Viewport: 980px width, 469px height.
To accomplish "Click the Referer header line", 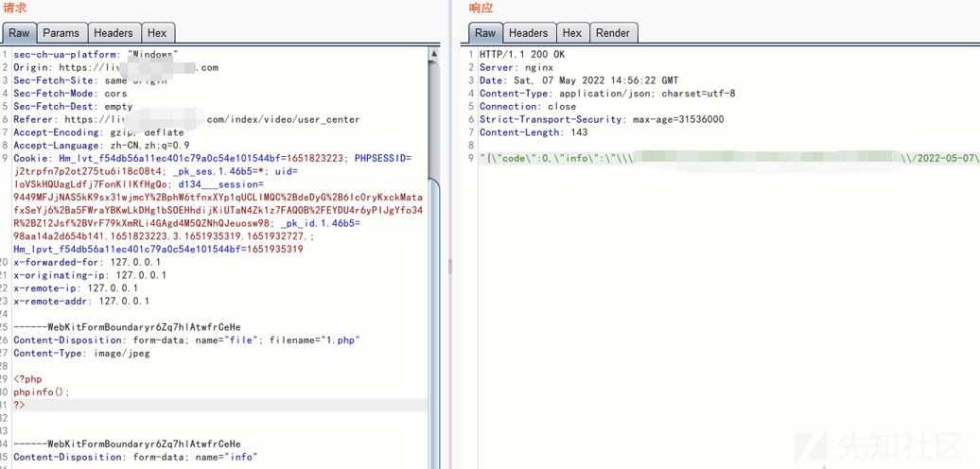I will (x=186, y=119).
